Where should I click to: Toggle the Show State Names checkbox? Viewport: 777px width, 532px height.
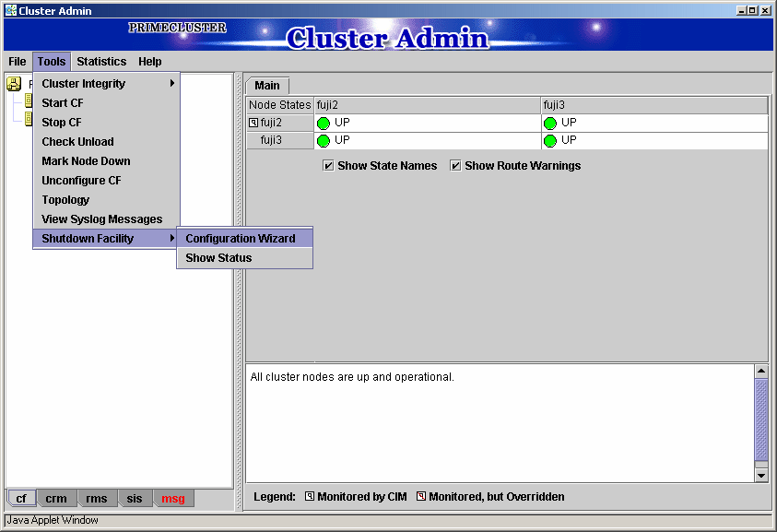coord(328,166)
